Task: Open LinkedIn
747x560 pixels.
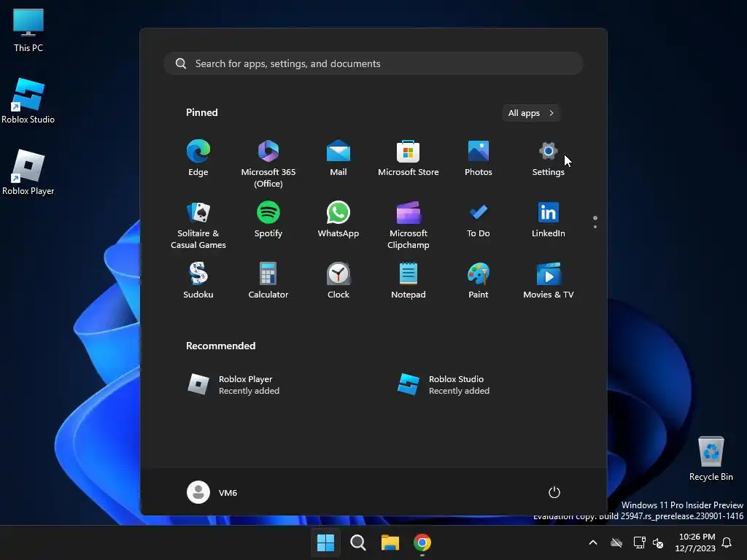Action: click(x=549, y=220)
